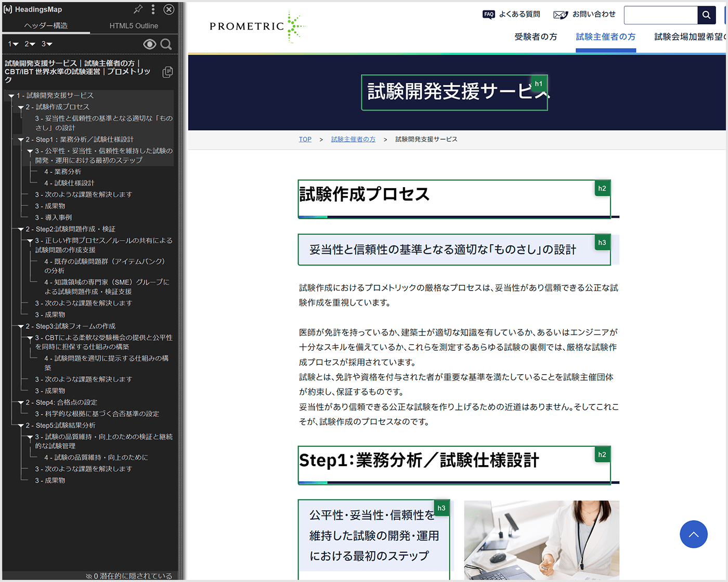The width and height of the screenshot is (728, 582).
Task: Open the 受験者の方 navigation menu
Action: coord(536,36)
